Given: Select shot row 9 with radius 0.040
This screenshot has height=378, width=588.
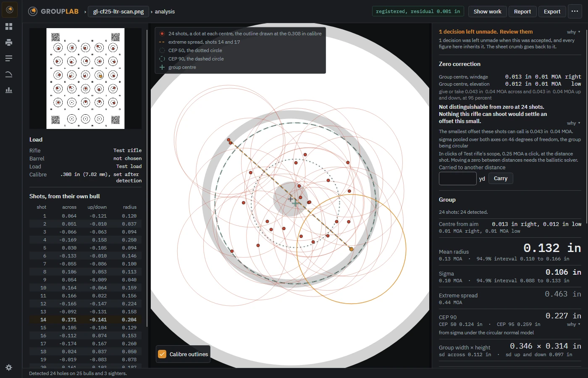Looking at the screenshot, I should point(85,280).
